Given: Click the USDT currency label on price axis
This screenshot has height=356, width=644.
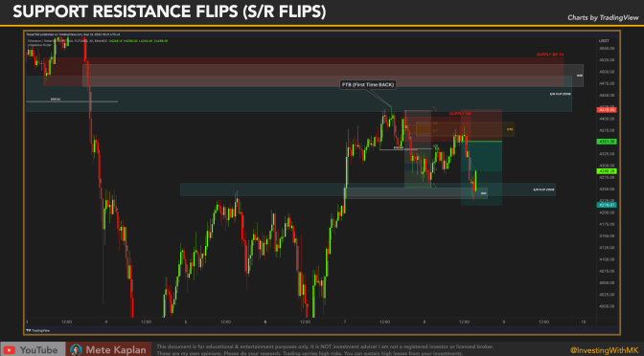Looking at the screenshot, I should [x=604, y=41].
